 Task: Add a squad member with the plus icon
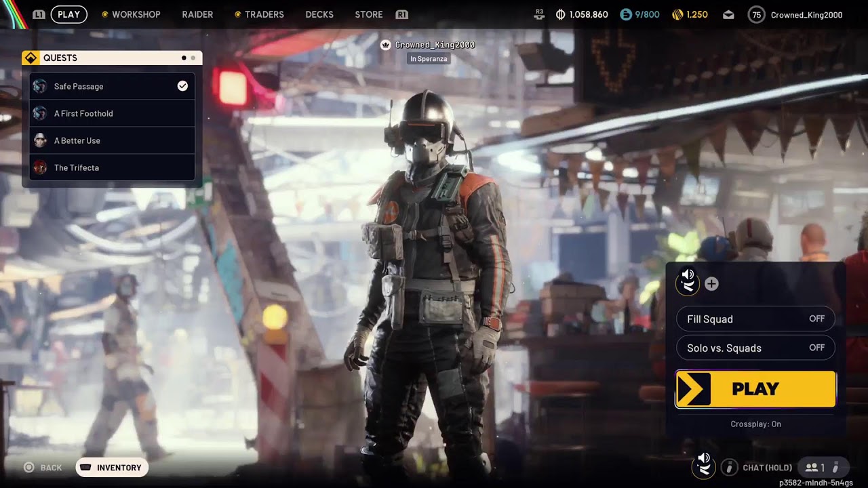[x=711, y=284]
